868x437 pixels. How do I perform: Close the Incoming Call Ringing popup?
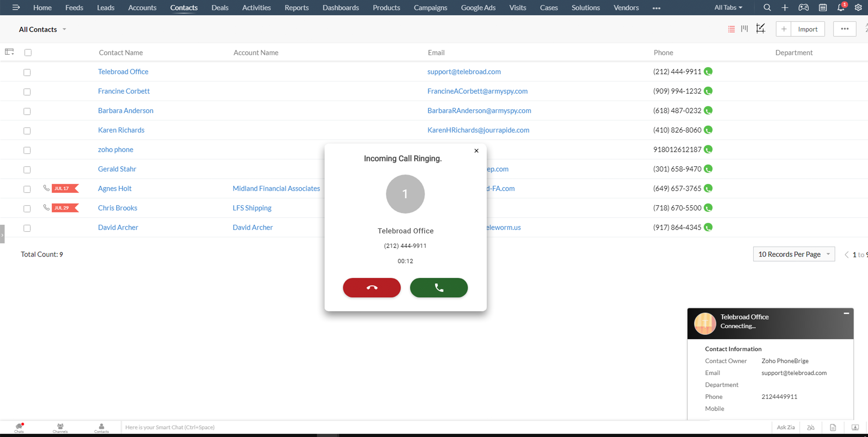tap(476, 151)
